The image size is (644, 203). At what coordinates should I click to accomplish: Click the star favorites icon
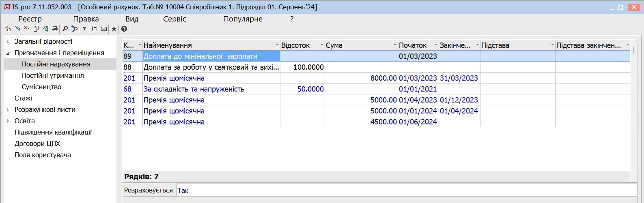pos(114,29)
